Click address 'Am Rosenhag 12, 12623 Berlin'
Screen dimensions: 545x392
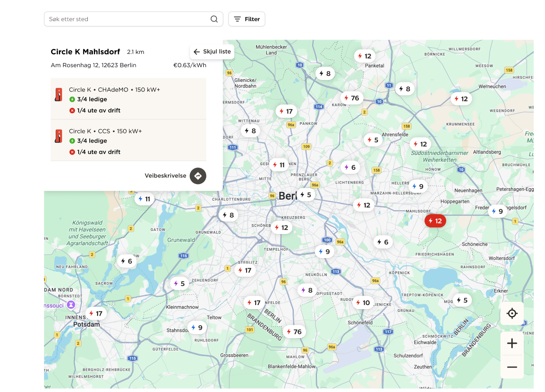[93, 65]
